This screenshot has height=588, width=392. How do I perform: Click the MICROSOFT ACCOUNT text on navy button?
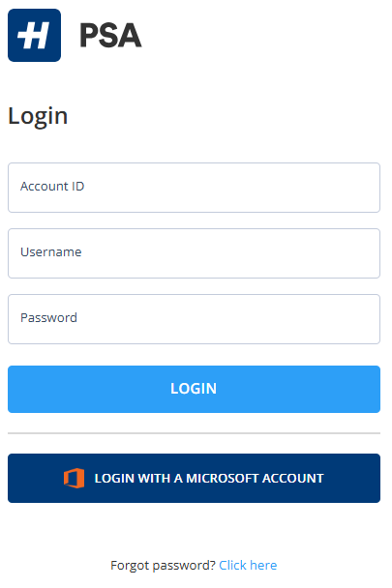(x=255, y=478)
